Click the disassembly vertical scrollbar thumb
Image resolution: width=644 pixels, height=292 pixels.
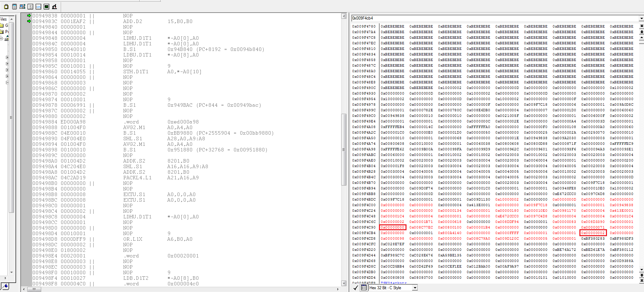pos(344,149)
